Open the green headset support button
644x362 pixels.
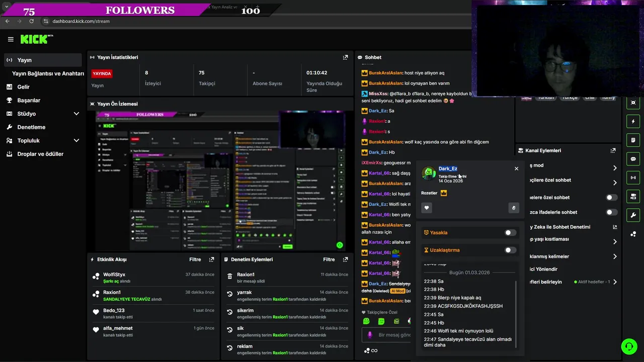coord(628,346)
